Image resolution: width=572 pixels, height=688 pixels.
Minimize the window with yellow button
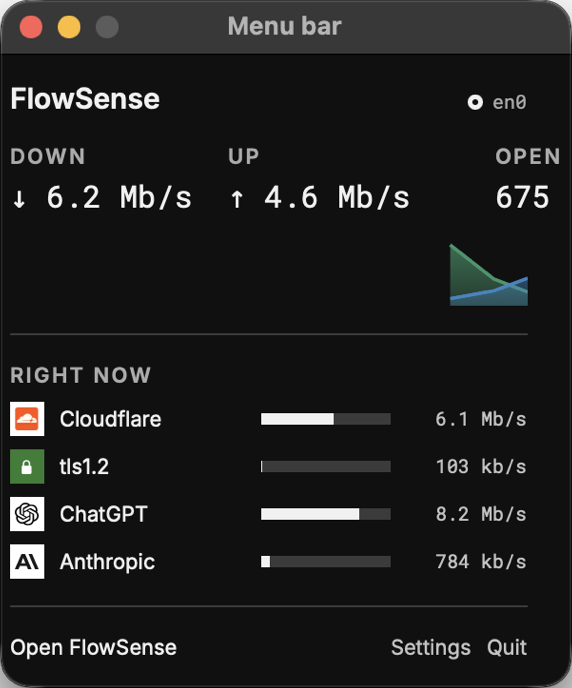(69, 27)
